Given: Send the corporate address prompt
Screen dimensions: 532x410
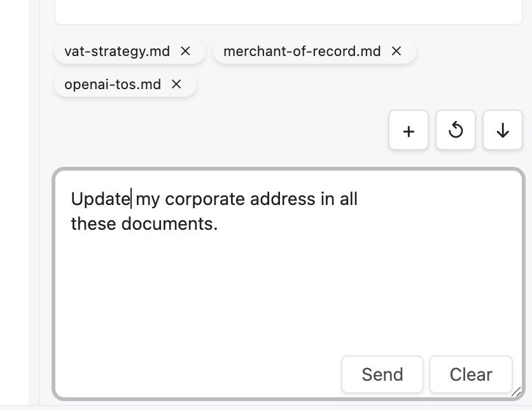Looking at the screenshot, I should pyautogui.click(x=382, y=374).
